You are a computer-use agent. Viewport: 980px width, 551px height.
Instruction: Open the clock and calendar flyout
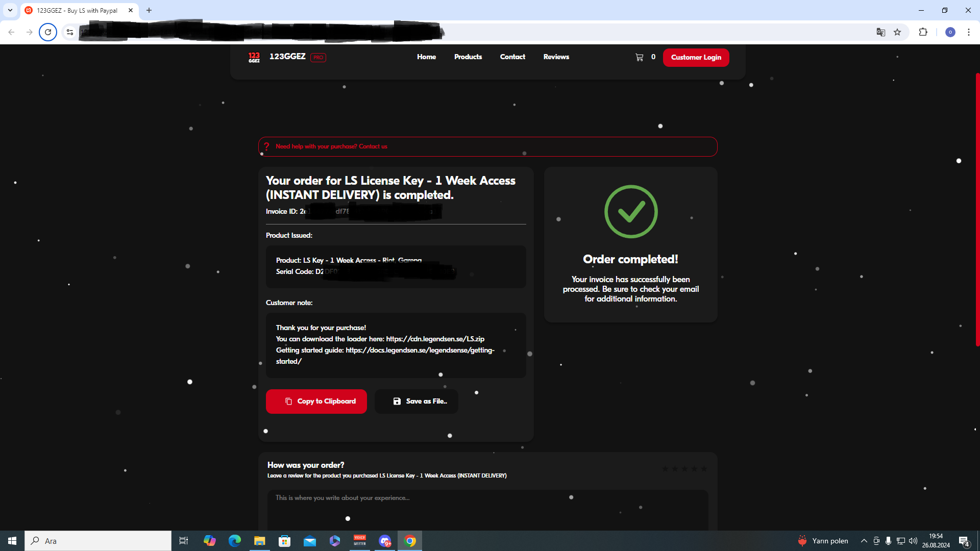pyautogui.click(x=936, y=541)
